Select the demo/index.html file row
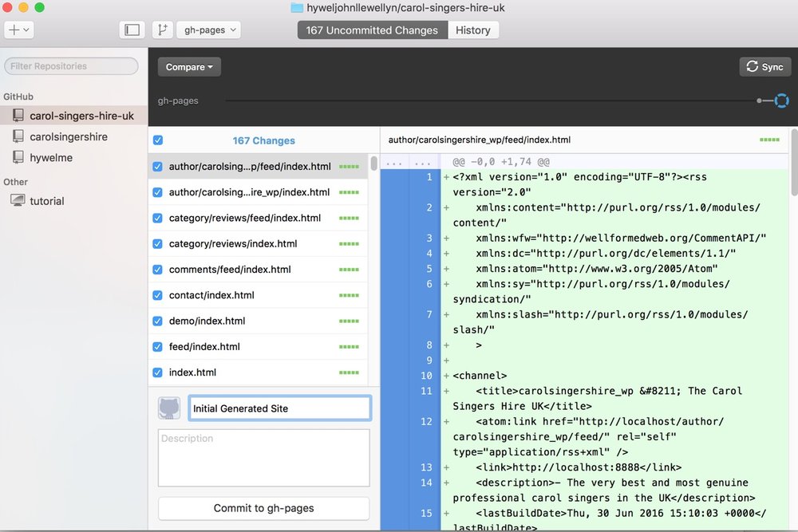Screen dimensions: 798x532 [x=258, y=321]
